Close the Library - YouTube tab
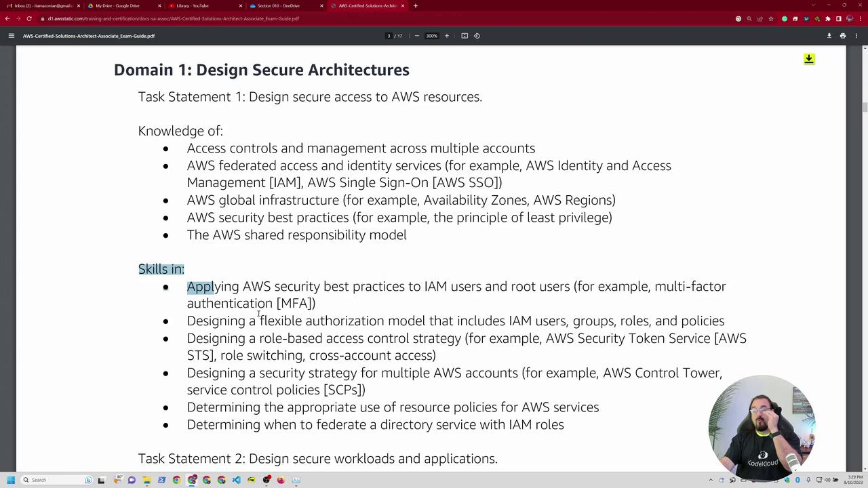 coord(240,5)
